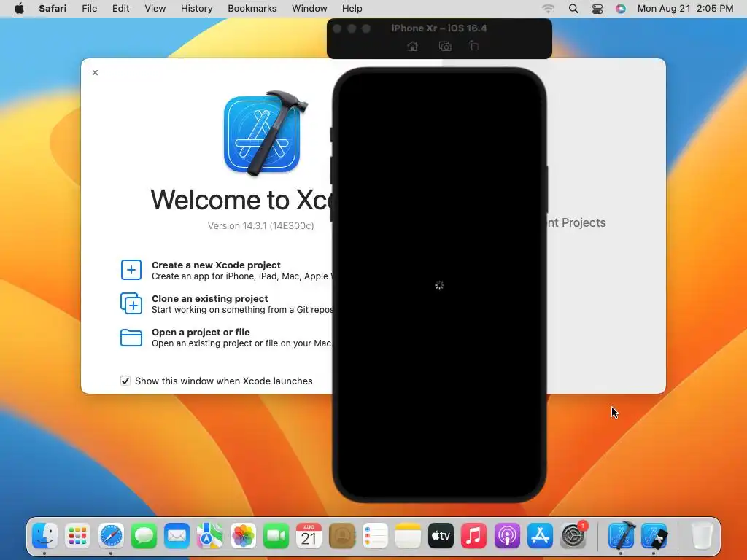
Task: Close the Welcome to Xcode window
Action: pos(96,72)
